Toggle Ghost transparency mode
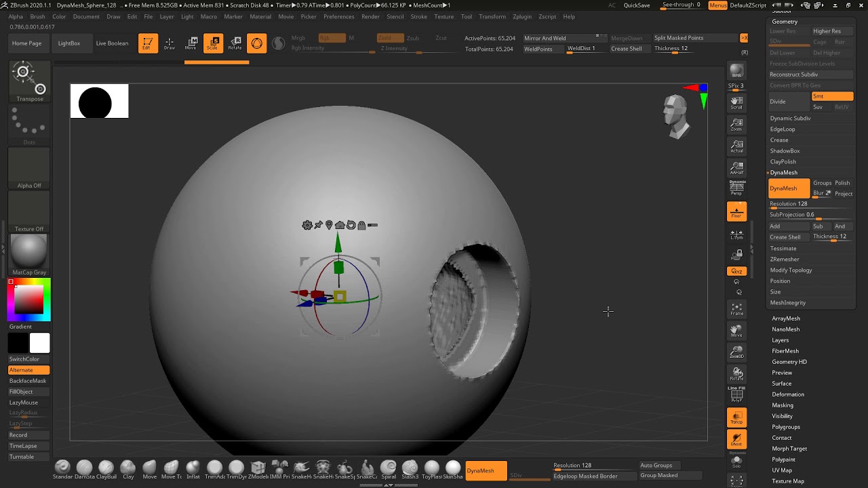 pyautogui.click(x=736, y=439)
